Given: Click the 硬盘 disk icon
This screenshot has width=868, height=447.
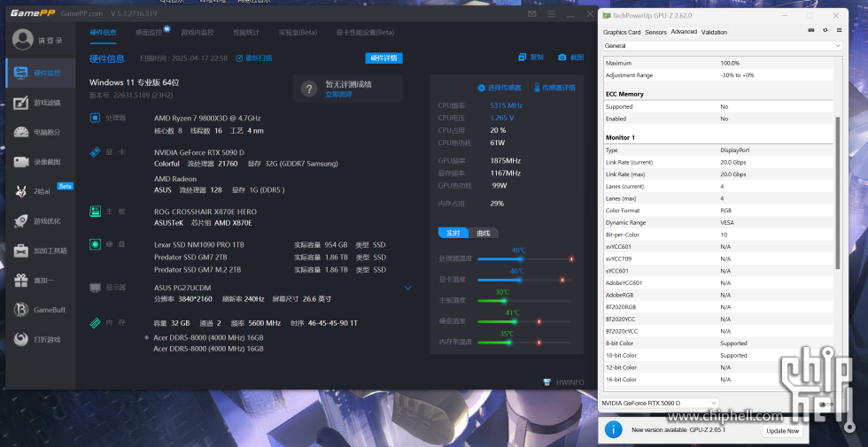Looking at the screenshot, I should [96, 244].
